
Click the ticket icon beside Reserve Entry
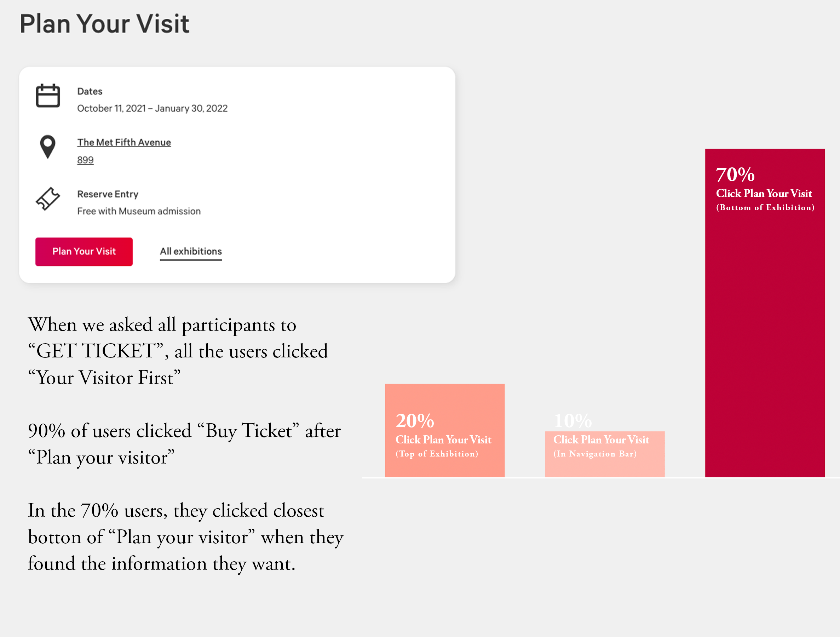[48, 199]
